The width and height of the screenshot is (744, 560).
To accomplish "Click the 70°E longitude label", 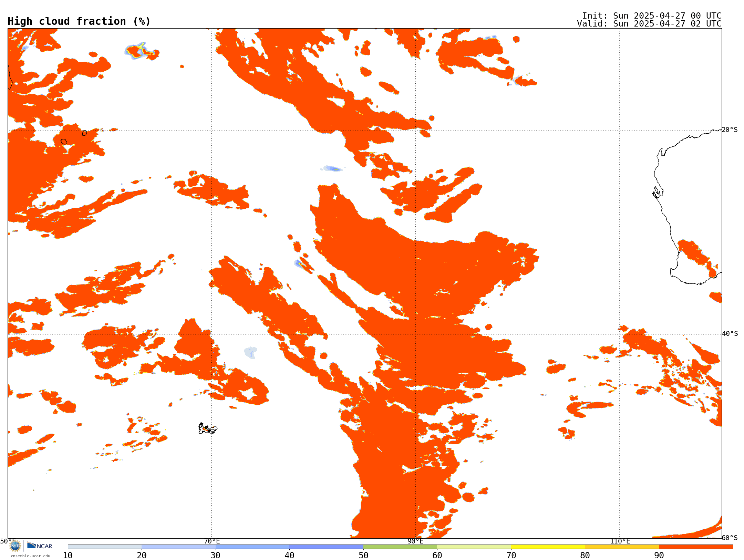I will (x=212, y=541).
